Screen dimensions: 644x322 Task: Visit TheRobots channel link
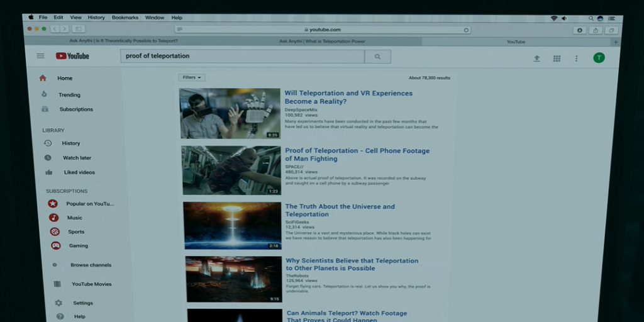(297, 276)
